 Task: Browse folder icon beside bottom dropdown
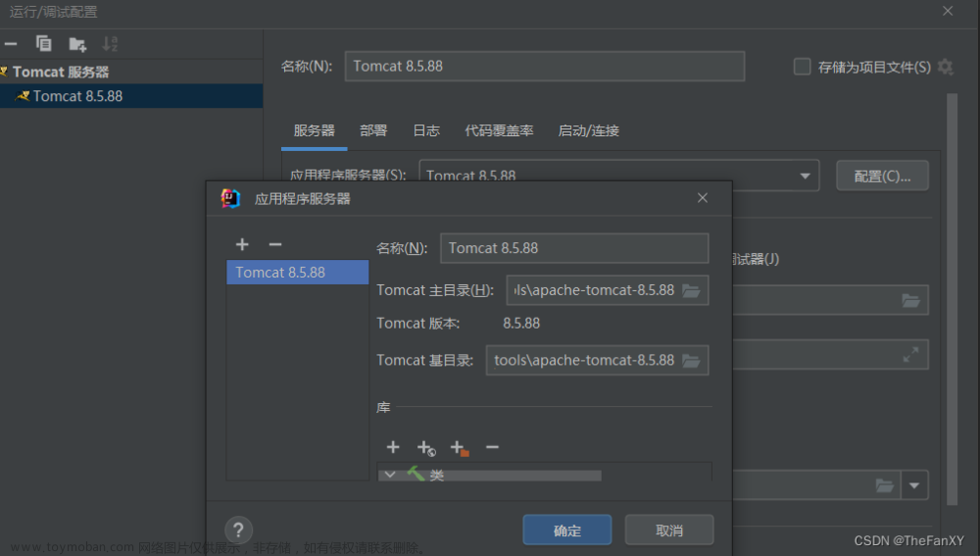884,485
